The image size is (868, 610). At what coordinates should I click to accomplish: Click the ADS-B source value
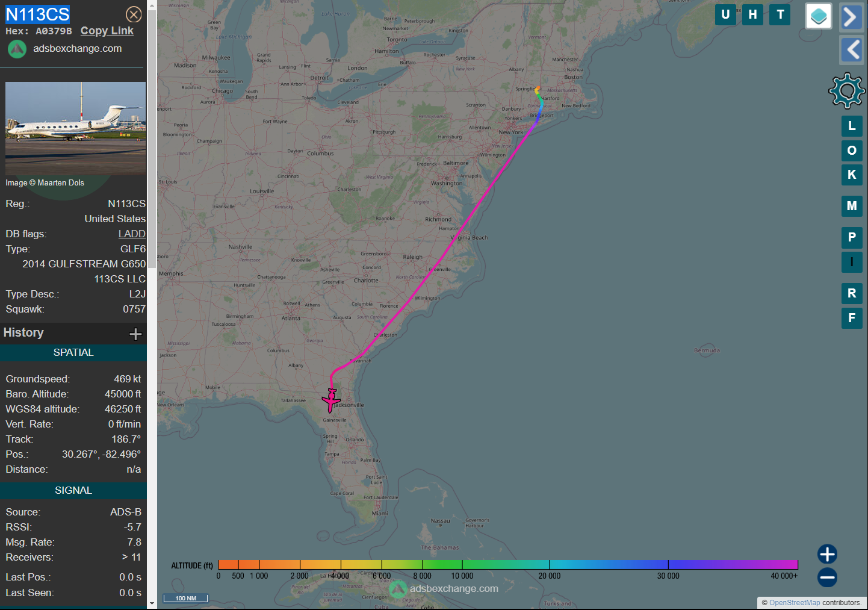coord(126,512)
